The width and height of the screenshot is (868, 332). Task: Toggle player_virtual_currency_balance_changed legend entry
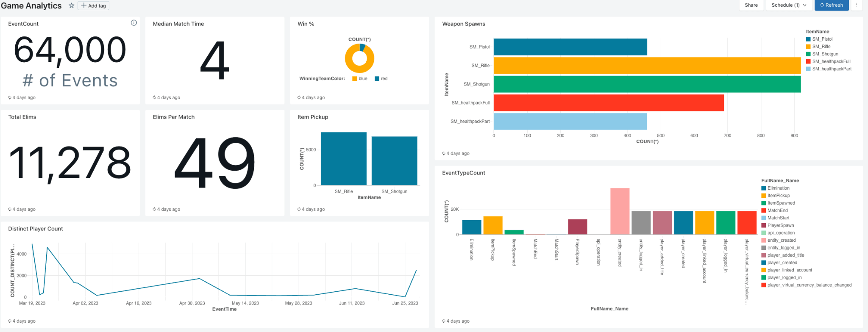807,285
